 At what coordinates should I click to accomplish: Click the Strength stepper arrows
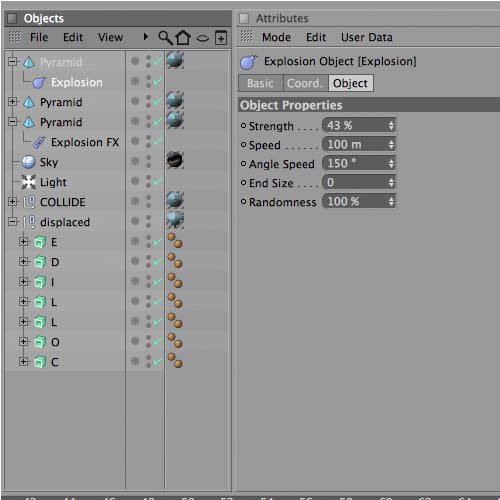click(x=391, y=126)
